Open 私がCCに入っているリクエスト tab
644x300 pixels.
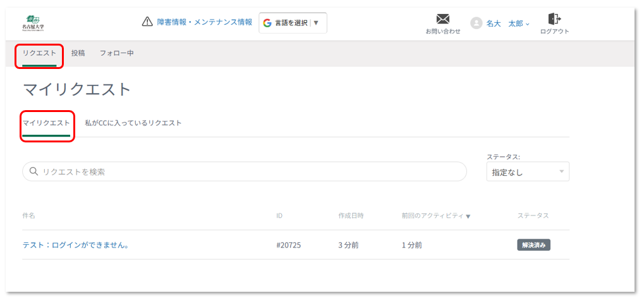coord(133,123)
